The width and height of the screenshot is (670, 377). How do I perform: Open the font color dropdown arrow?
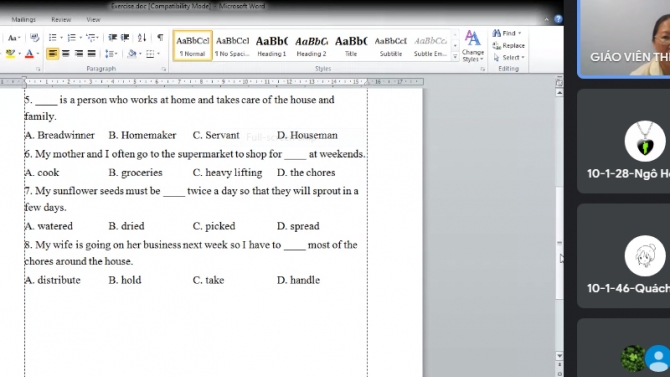tap(38, 54)
